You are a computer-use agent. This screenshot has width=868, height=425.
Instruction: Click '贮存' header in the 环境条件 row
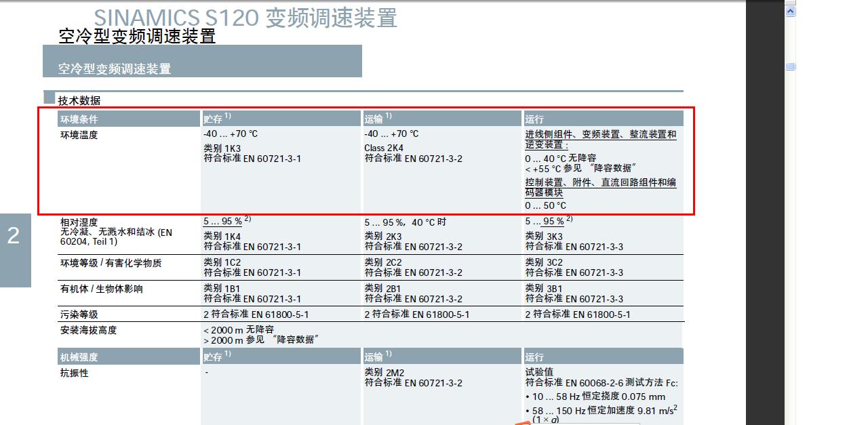(x=281, y=119)
